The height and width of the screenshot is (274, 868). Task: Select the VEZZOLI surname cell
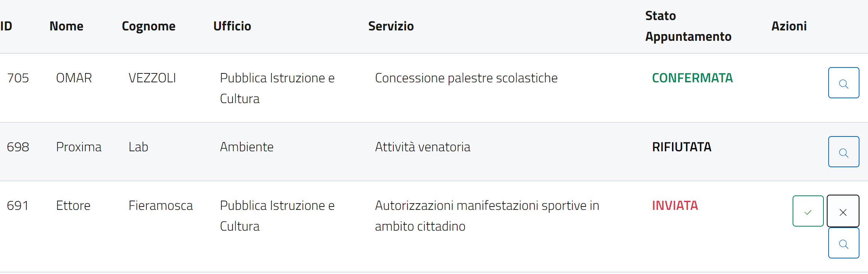click(152, 78)
